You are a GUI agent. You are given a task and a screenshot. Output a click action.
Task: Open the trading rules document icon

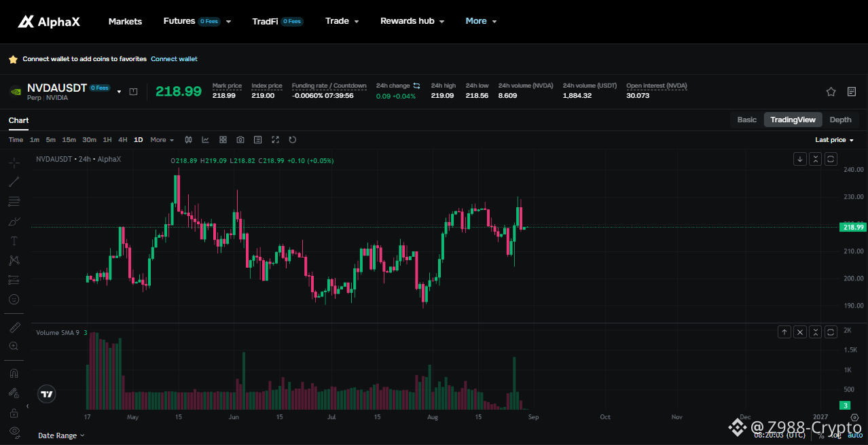pyautogui.click(x=852, y=92)
